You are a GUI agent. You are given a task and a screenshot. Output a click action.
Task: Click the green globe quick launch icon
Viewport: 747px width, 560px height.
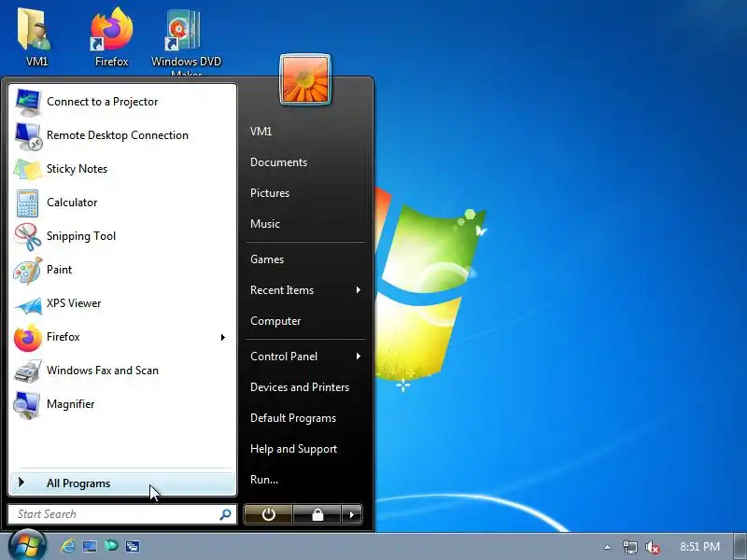(x=111, y=546)
